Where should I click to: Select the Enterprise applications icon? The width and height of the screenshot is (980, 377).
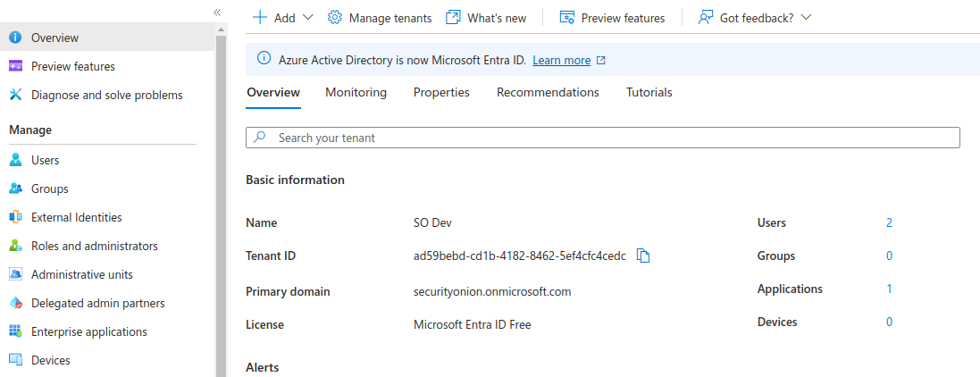click(x=15, y=332)
